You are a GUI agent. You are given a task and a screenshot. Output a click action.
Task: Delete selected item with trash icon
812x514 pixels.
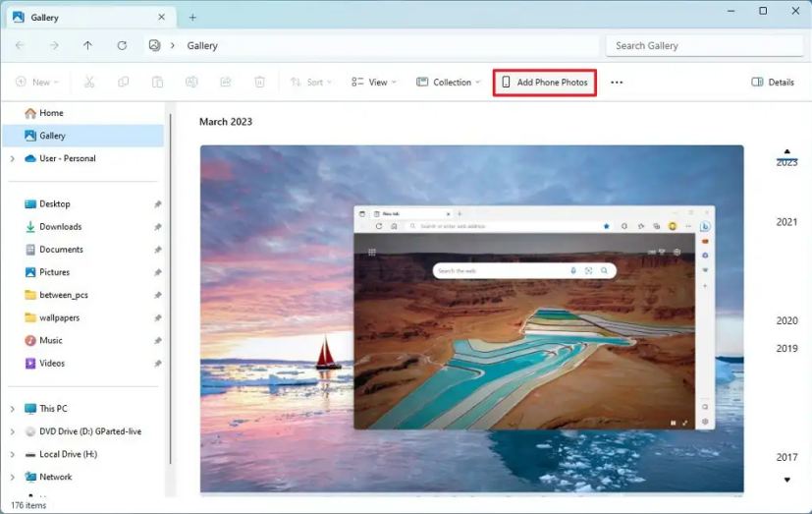coord(259,82)
